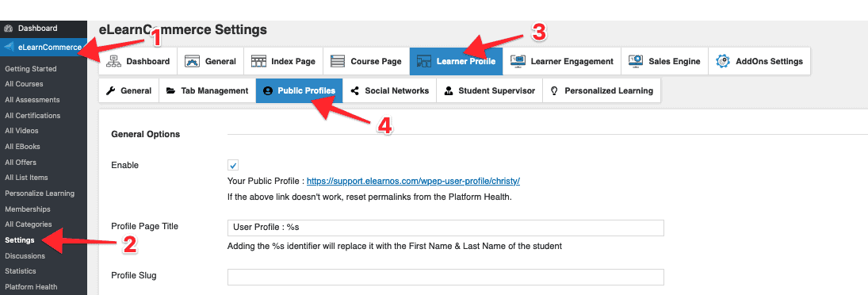
Task: Open the Tab Management sub-tab
Action: [207, 90]
